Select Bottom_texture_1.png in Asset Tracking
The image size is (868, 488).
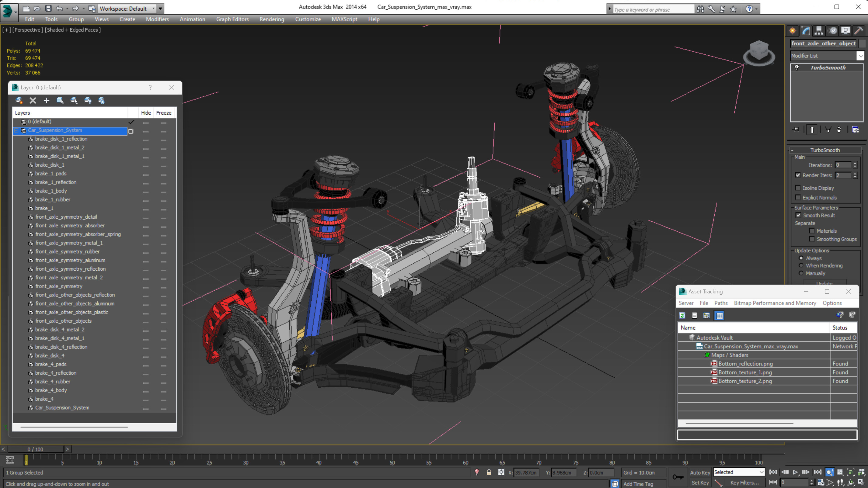(x=745, y=372)
